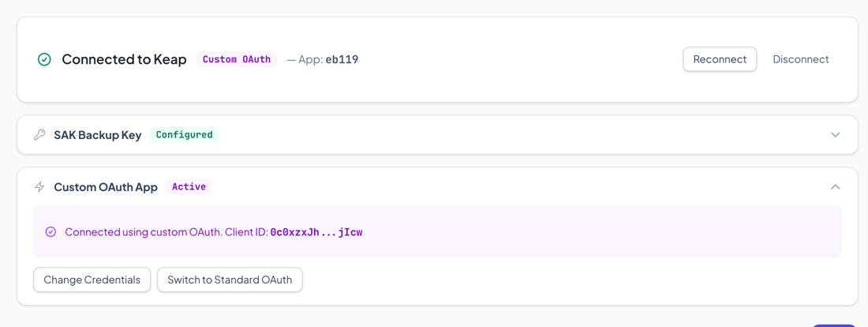Image resolution: width=868 pixels, height=327 pixels.
Task: Click the green connected checkmark icon
Action: tap(43, 59)
